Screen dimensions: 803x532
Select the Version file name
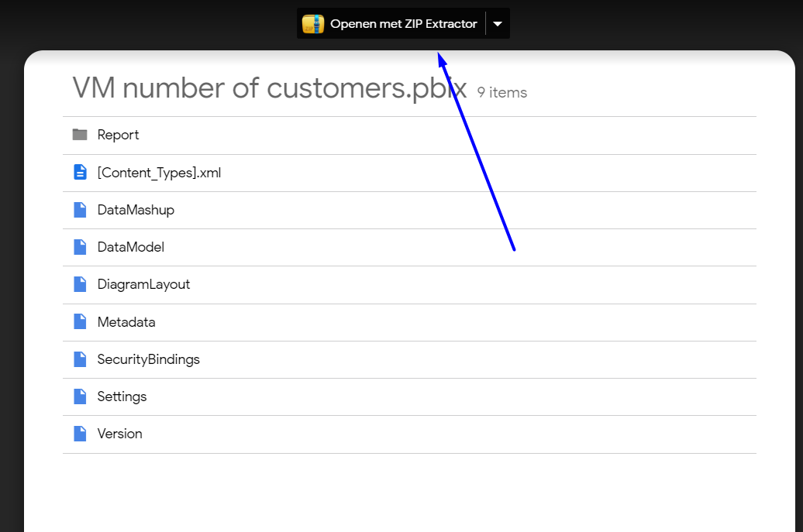click(x=120, y=434)
